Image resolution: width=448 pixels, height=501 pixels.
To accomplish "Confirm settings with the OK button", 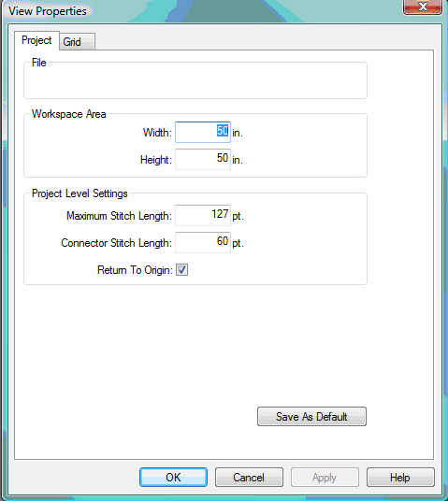I will click(x=173, y=477).
